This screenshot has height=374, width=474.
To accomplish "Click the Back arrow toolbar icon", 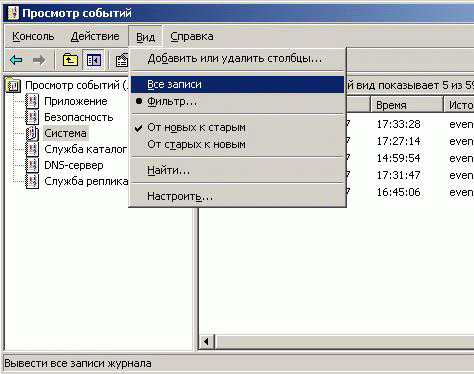I will (x=16, y=60).
